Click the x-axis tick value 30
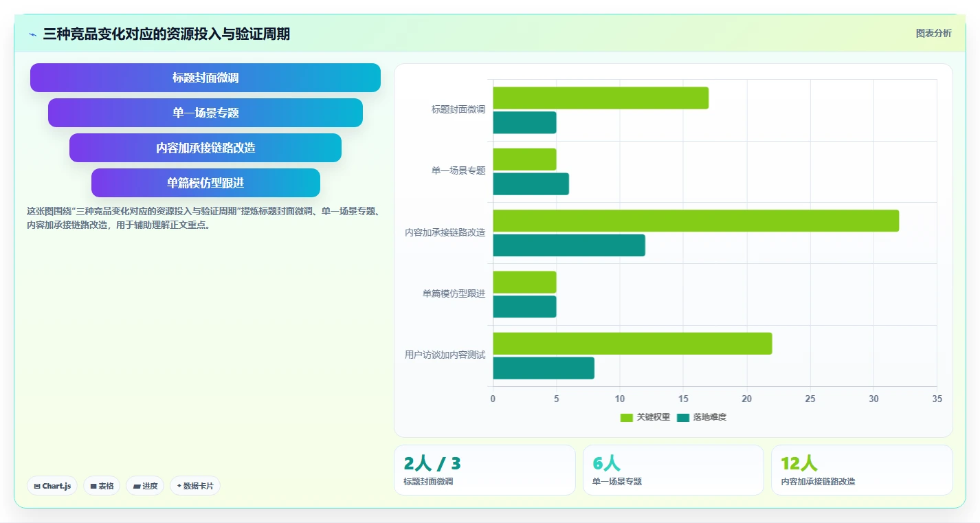The height and width of the screenshot is (523, 980). [873, 399]
